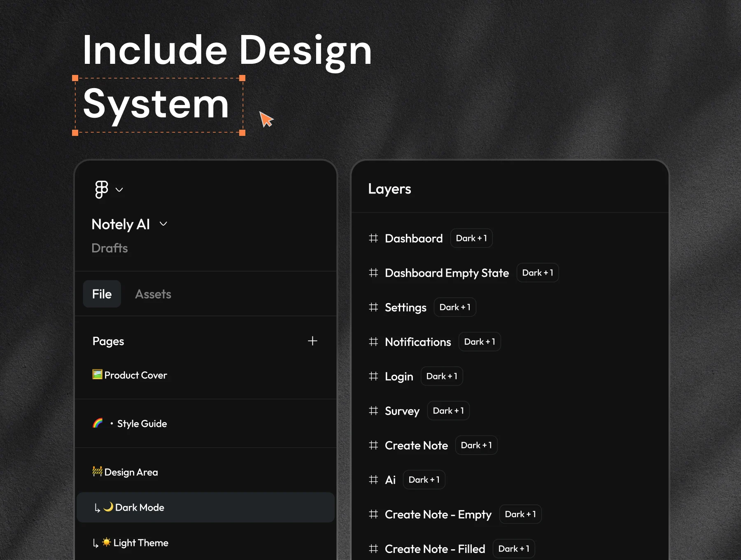The height and width of the screenshot is (560, 741).
Task: Switch to the File tab
Action: pos(102,294)
